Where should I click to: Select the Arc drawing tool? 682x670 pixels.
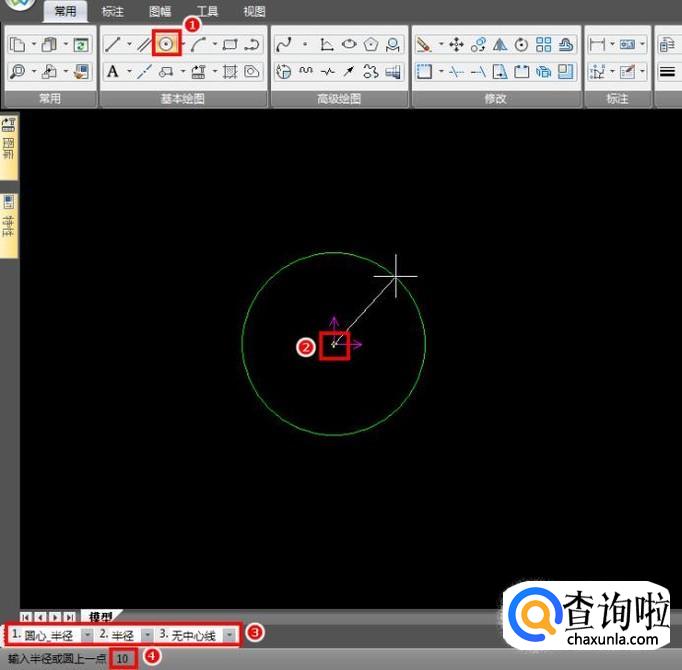click(198, 44)
